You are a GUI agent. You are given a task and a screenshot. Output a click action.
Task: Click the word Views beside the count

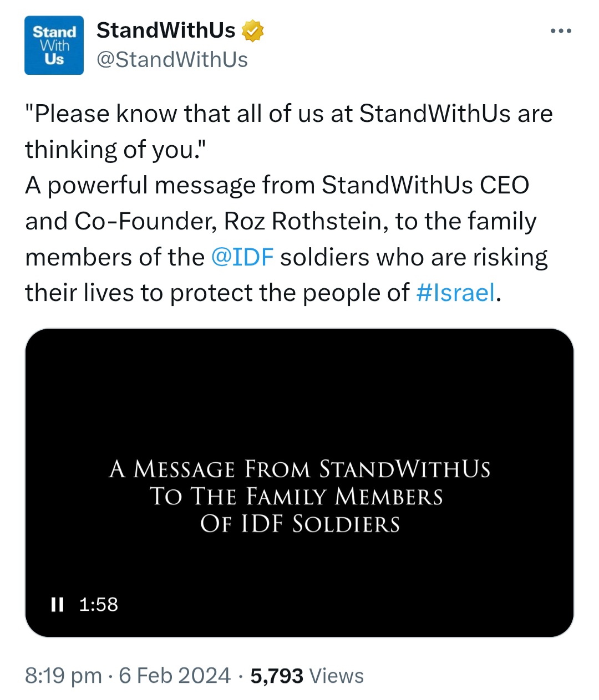click(337, 676)
